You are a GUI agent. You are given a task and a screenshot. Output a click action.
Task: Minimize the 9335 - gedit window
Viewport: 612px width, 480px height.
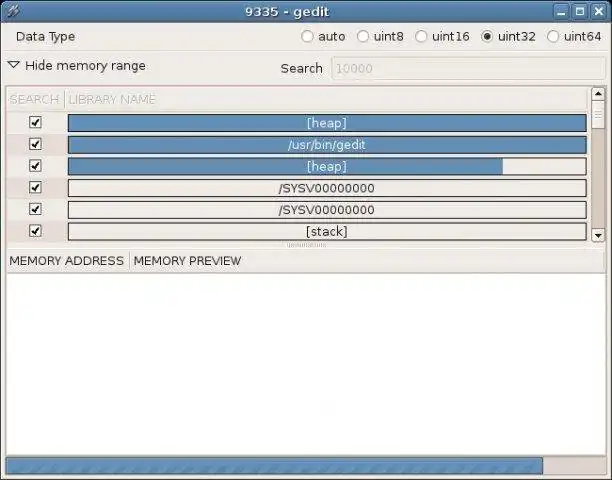pos(561,11)
